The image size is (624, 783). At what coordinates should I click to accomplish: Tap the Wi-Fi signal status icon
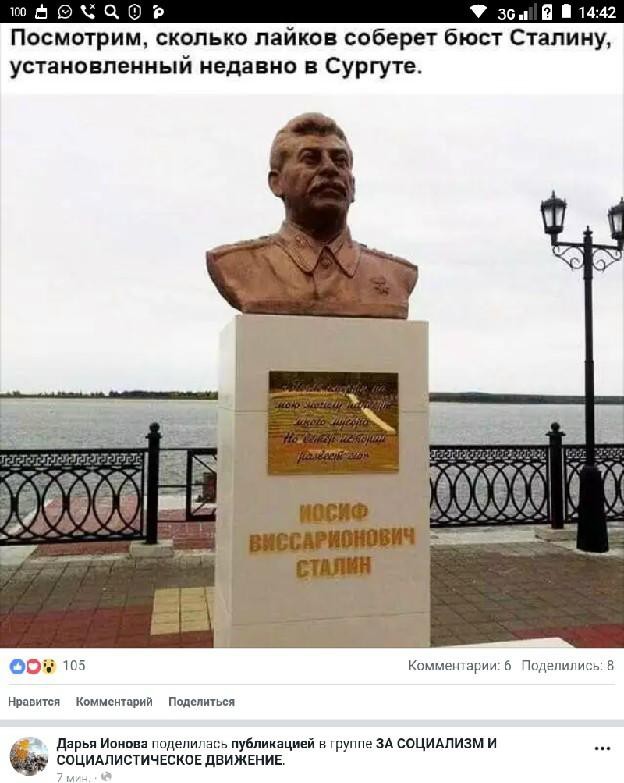click(479, 11)
